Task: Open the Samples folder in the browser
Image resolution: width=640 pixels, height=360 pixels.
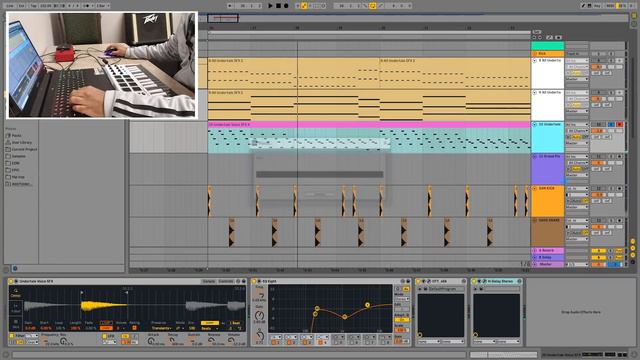Action: pyautogui.click(x=18, y=156)
